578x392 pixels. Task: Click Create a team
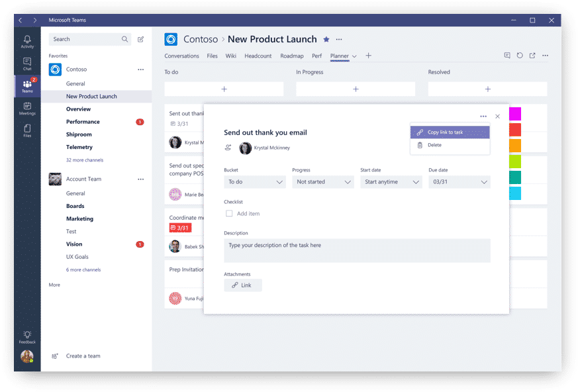(x=83, y=356)
